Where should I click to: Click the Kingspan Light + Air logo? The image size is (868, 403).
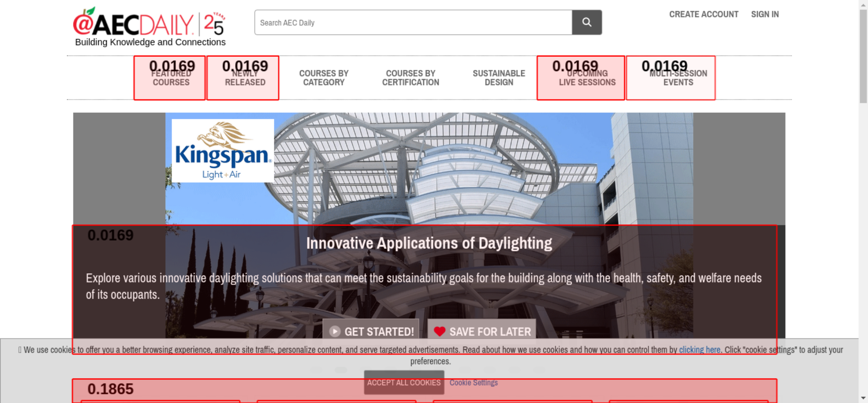click(223, 151)
